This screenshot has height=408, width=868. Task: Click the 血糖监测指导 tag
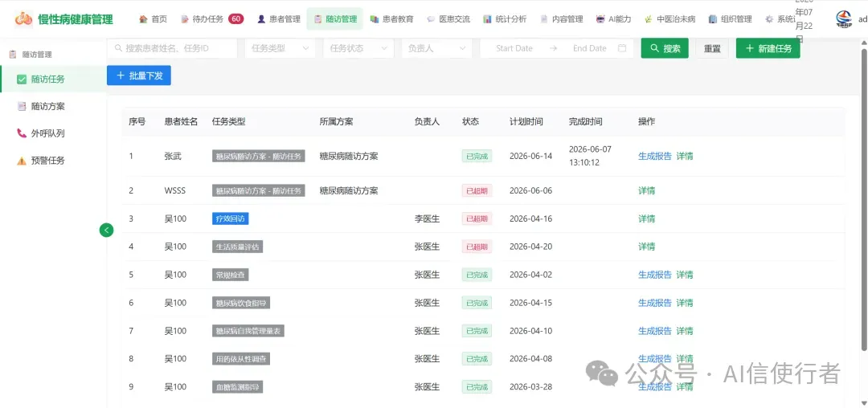point(237,387)
